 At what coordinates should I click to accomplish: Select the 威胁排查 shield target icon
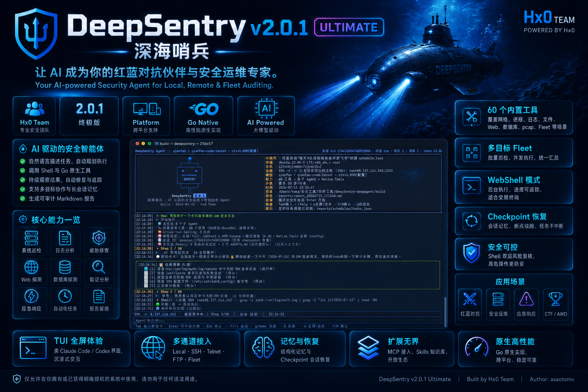[x=99, y=238]
